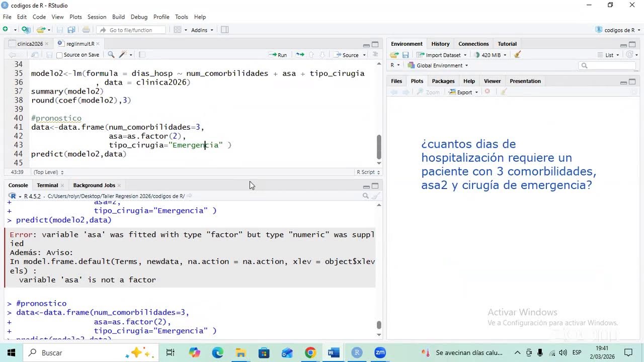Open the Session menu
Image resolution: width=644 pixels, height=362 pixels.
(x=97, y=17)
